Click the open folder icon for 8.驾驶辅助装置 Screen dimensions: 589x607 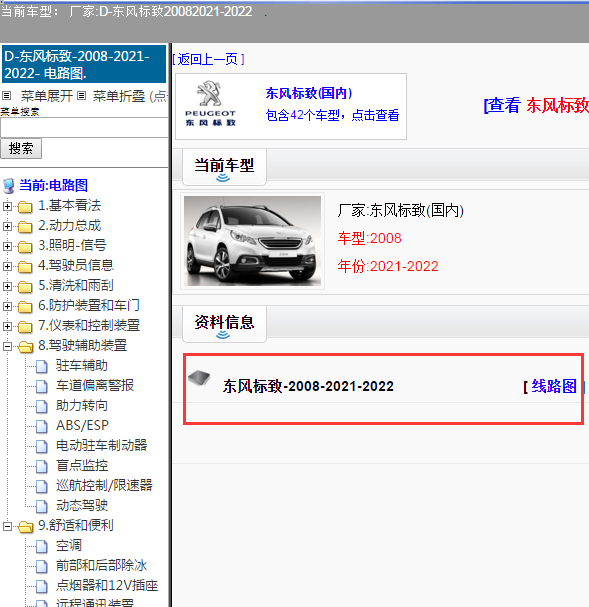tap(26, 347)
